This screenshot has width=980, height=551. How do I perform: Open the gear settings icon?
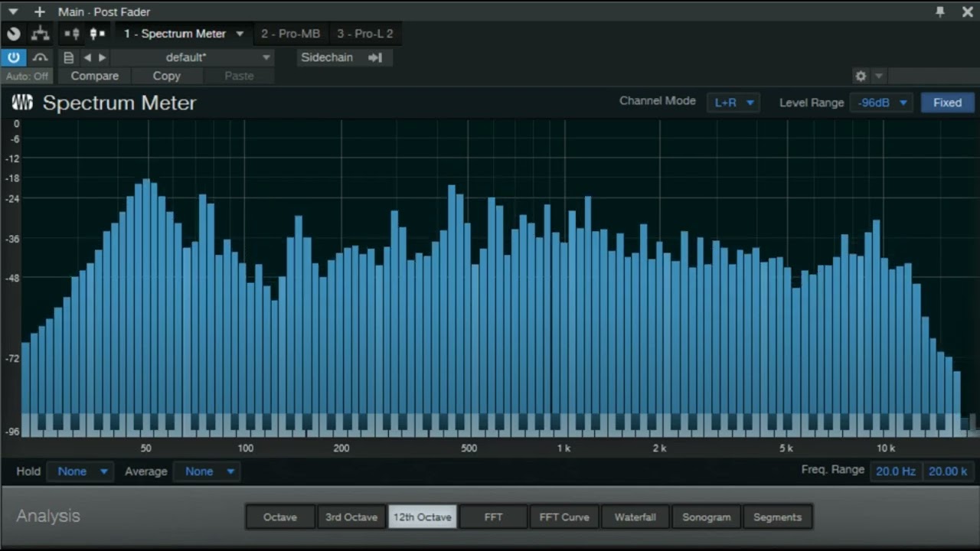click(861, 76)
